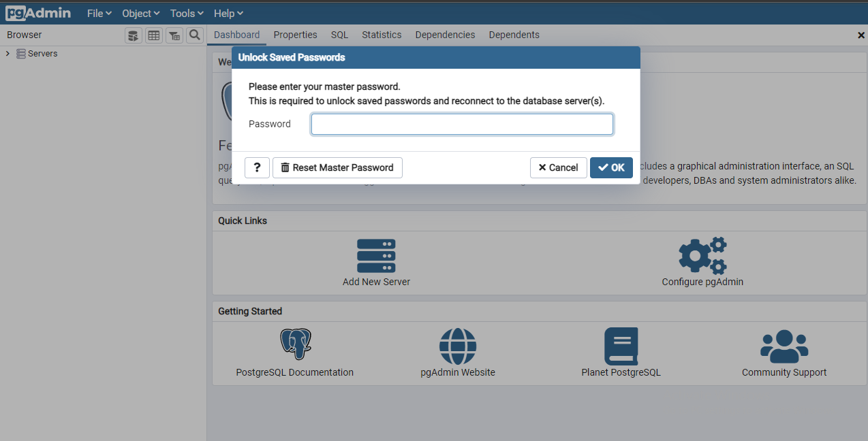The image size is (868, 441).
Task: Open the File menu
Action: point(99,14)
